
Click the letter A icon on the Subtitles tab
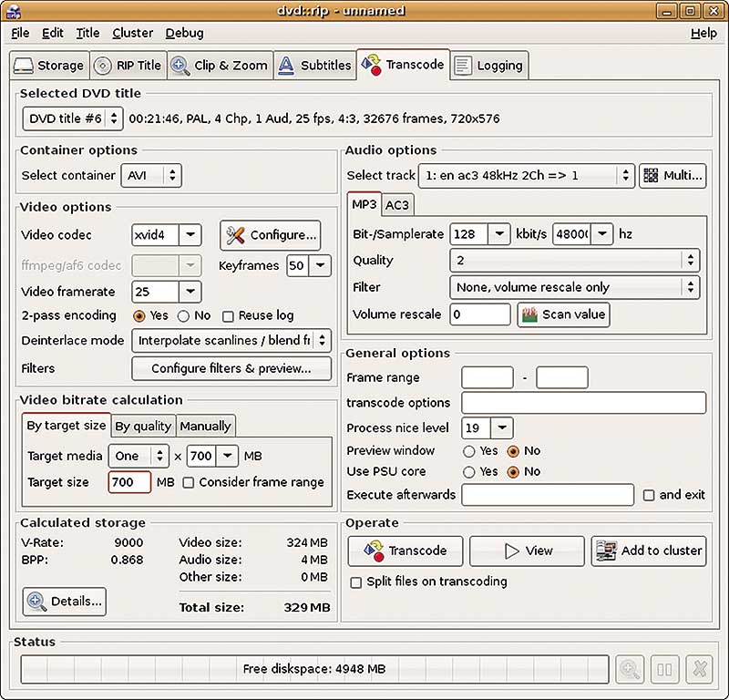pyautogui.click(x=286, y=66)
